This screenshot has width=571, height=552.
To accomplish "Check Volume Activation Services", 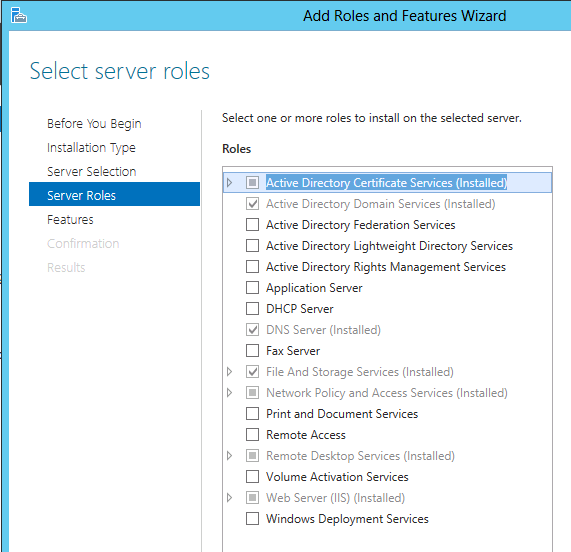I will pyautogui.click(x=252, y=477).
